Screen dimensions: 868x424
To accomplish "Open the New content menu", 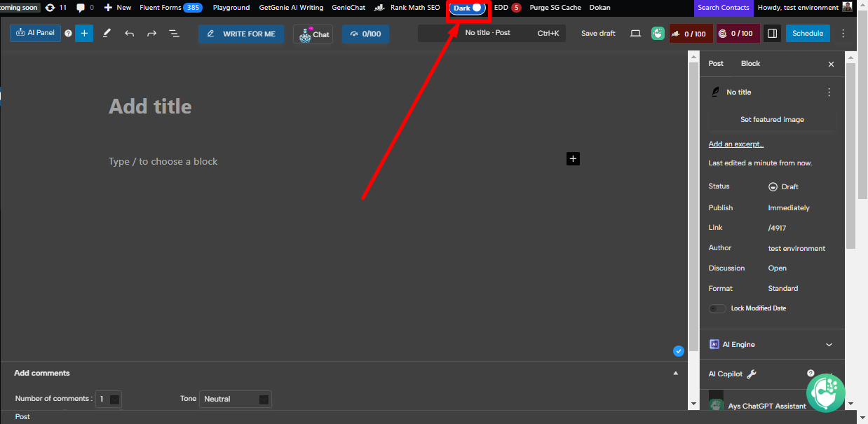I will click(117, 8).
